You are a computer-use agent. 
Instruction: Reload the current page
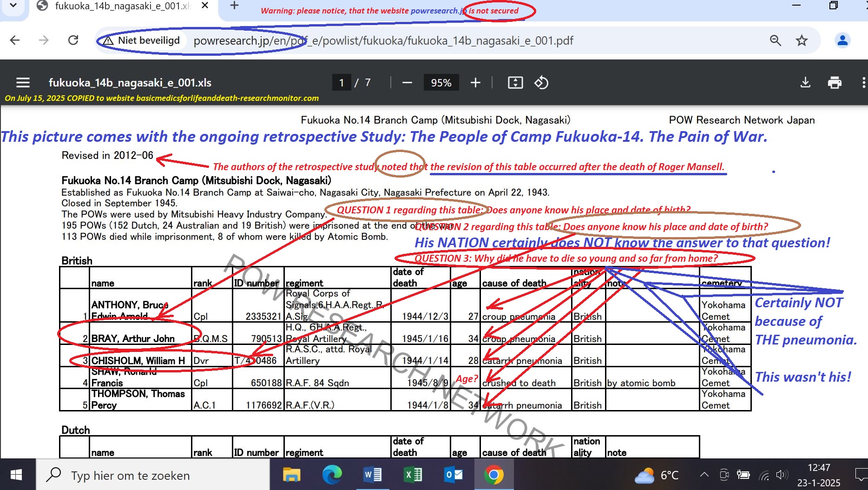(x=73, y=40)
